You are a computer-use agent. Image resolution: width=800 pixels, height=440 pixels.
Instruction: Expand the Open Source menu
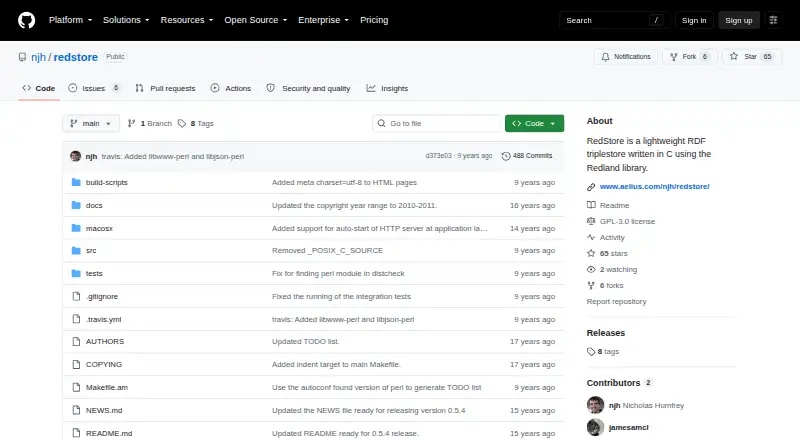(256, 20)
